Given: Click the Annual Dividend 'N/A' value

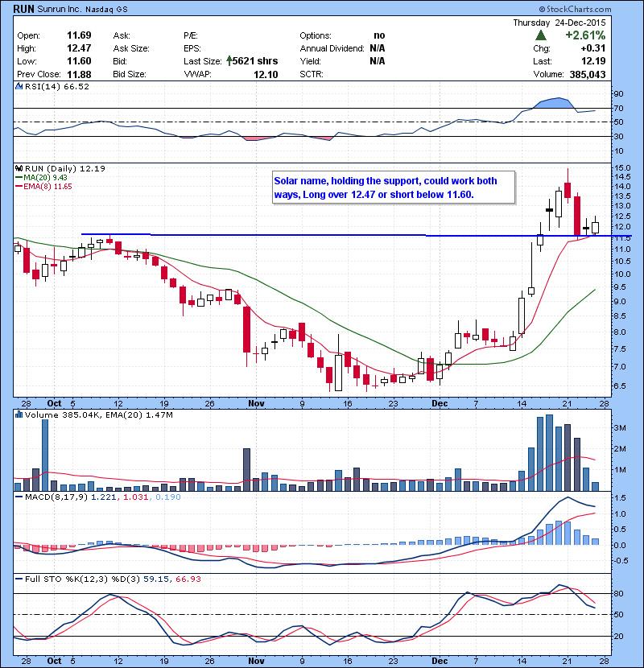Looking at the screenshot, I should (378, 48).
